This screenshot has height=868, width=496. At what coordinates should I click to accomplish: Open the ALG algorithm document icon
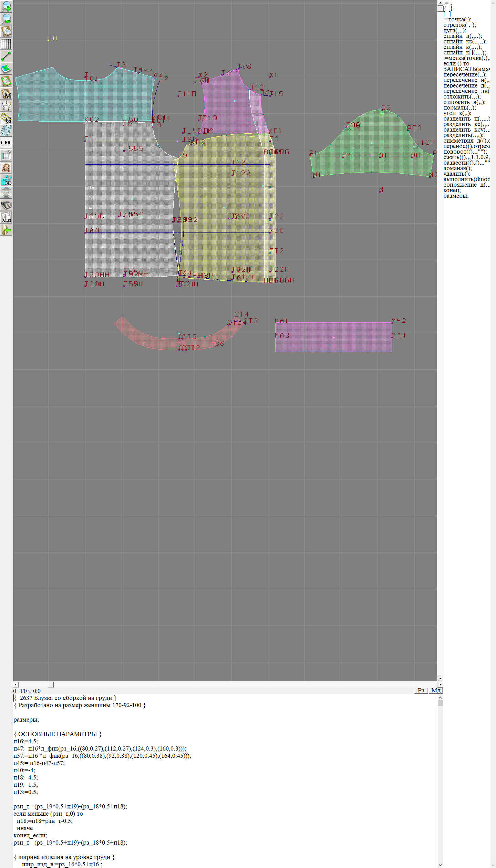pyautogui.click(x=6, y=217)
